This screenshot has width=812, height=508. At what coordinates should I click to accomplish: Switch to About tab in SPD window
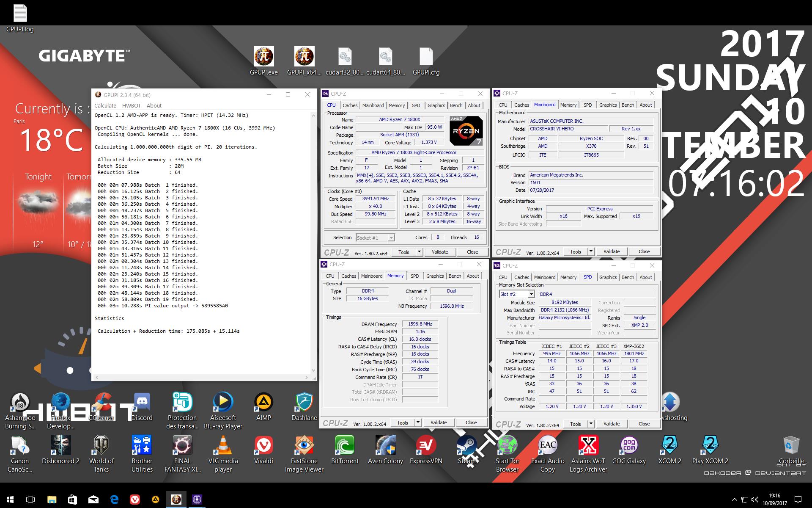point(645,277)
